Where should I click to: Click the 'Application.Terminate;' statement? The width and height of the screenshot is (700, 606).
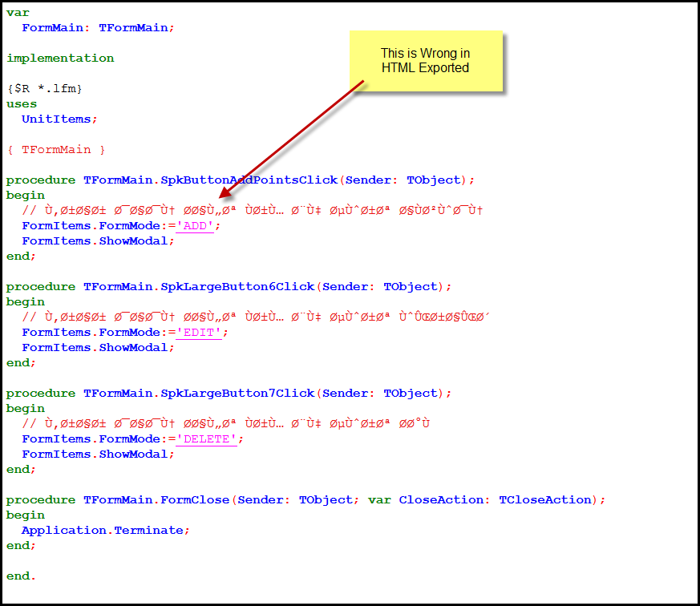pos(106,531)
